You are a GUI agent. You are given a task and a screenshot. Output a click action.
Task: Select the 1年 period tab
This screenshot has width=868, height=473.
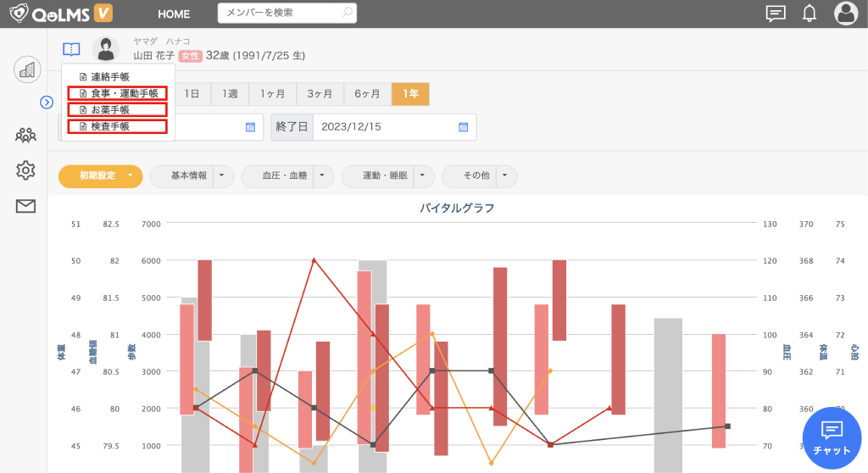point(410,94)
